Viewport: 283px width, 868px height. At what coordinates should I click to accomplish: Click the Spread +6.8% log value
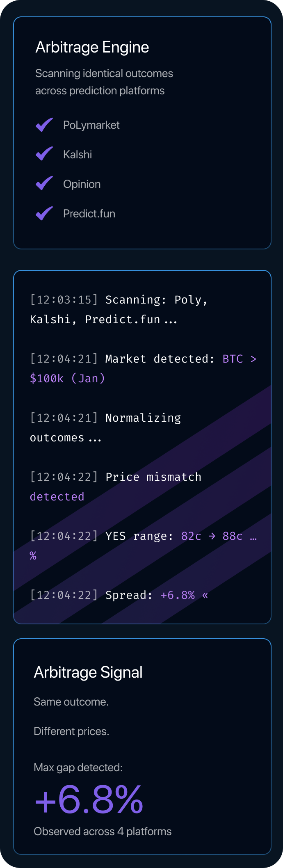(x=177, y=595)
